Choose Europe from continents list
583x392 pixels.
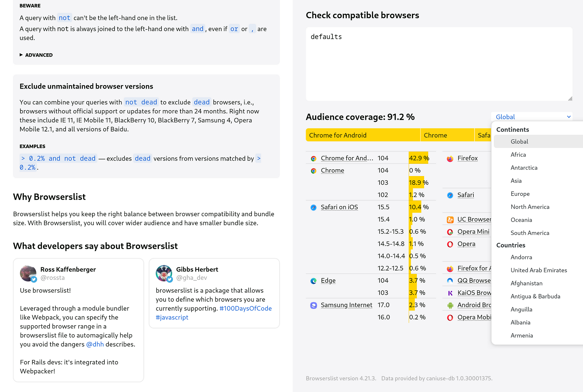coord(538,194)
